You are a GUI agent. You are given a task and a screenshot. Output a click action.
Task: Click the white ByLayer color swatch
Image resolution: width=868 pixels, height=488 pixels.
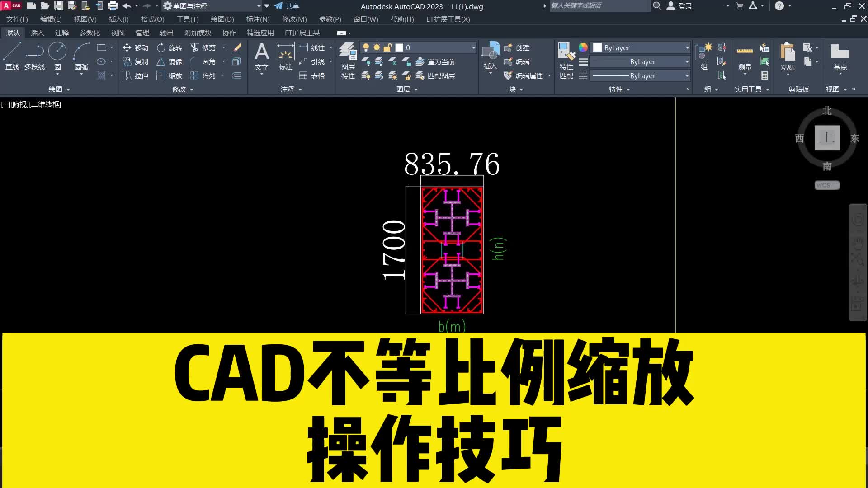[598, 47]
